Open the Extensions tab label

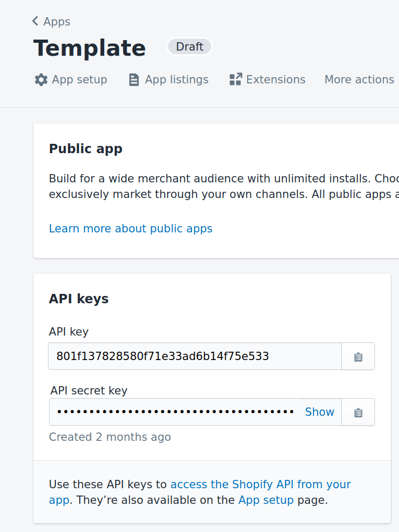tap(275, 80)
